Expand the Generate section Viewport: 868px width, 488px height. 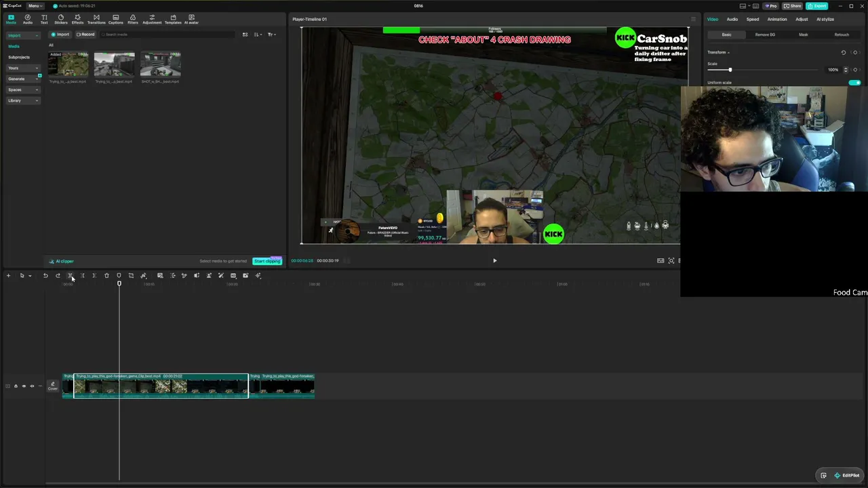[24, 79]
